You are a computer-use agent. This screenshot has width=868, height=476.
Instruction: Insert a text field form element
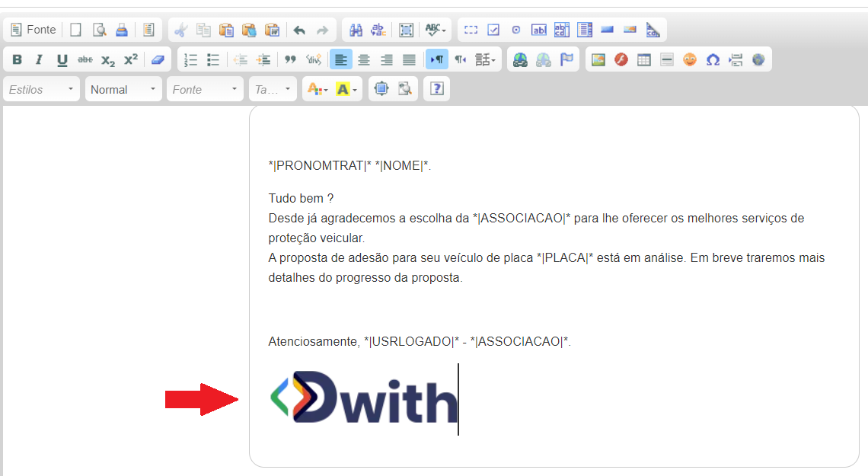coord(538,30)
